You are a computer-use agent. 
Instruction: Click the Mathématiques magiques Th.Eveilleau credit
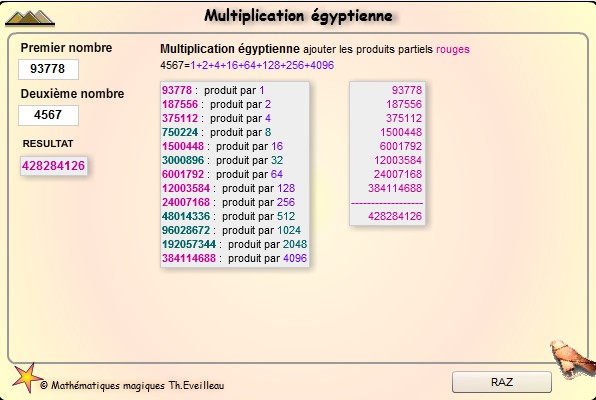click(x=132, y=386)
